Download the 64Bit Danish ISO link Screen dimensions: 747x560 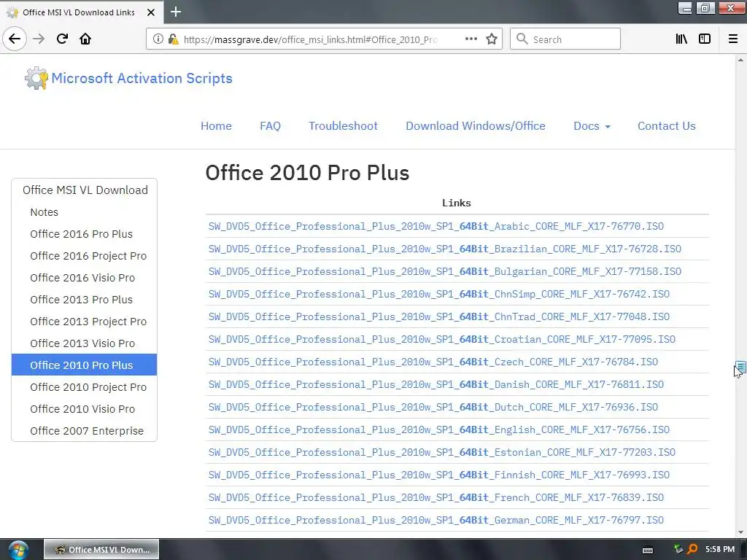tap(436, 385)
